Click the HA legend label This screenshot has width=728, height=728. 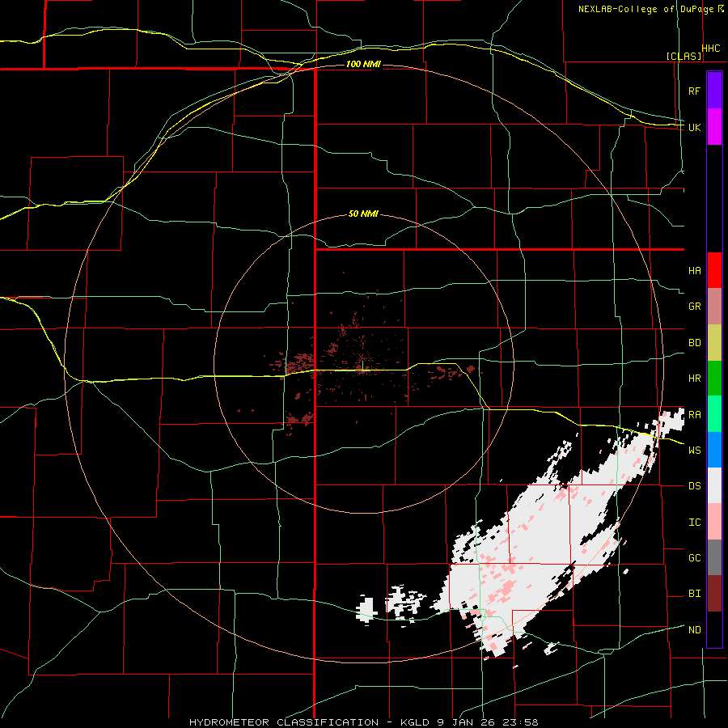695,270
